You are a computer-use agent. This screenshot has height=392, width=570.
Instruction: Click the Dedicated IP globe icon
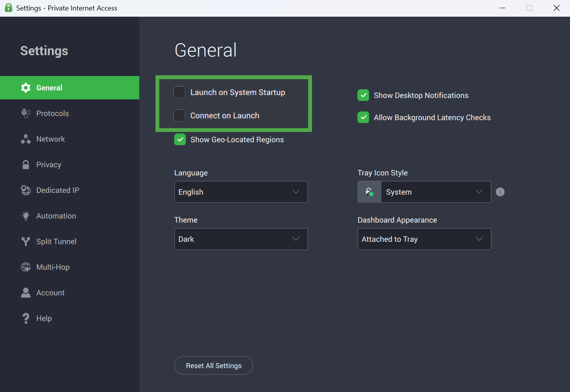point(26,190)
